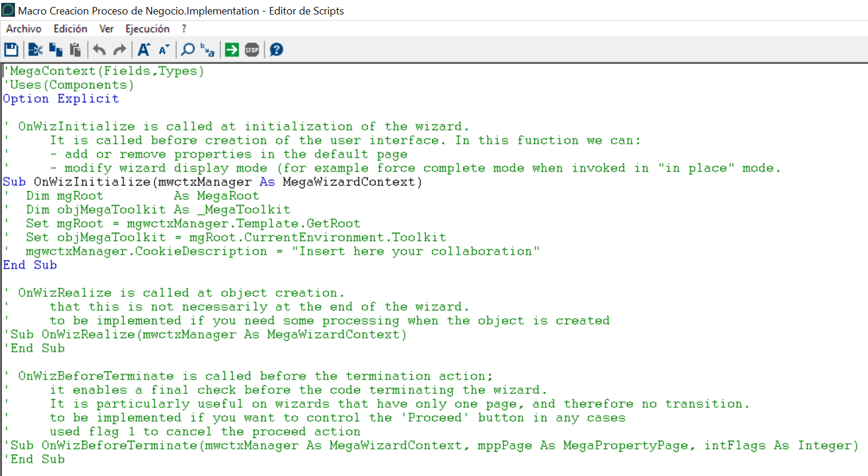This screenshot has width=868, height=476.
Task: Click the comment 'used flag 1 to cancel the proceed action'
Action: coord(182,432)
